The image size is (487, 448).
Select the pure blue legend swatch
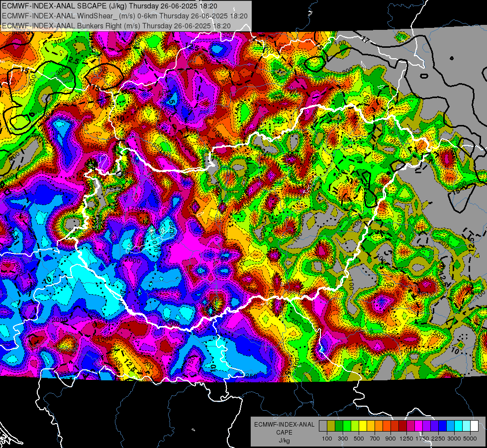click(443, 426)
